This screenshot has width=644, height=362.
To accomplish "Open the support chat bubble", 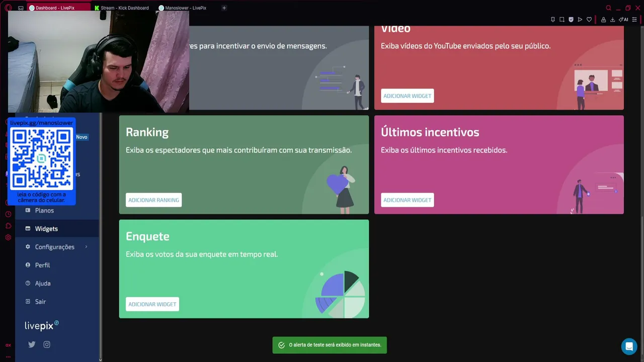I will pos(629,346).
